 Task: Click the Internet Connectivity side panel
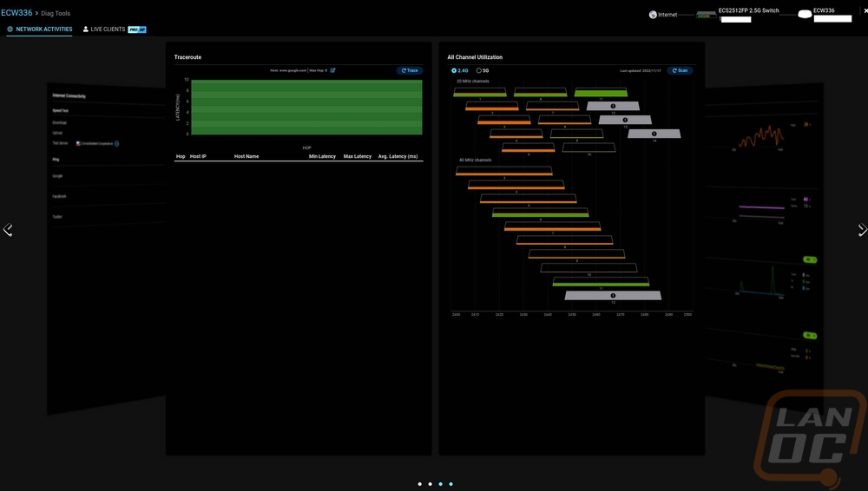106,248
